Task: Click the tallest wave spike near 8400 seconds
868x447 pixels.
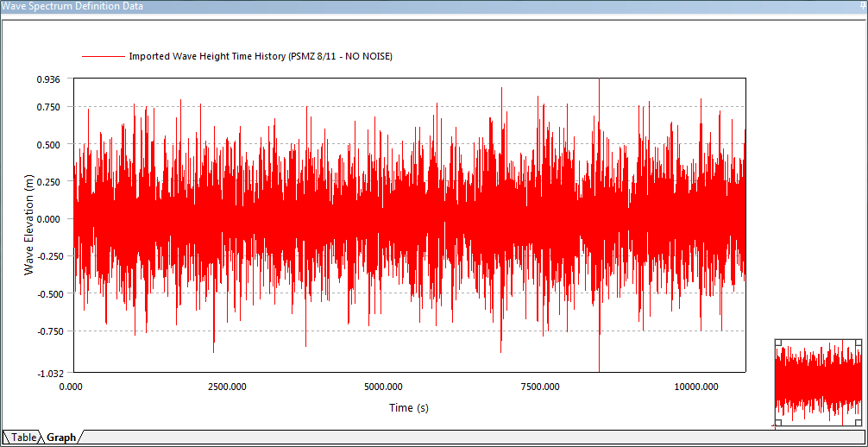Action: click(x=600, y=224)
